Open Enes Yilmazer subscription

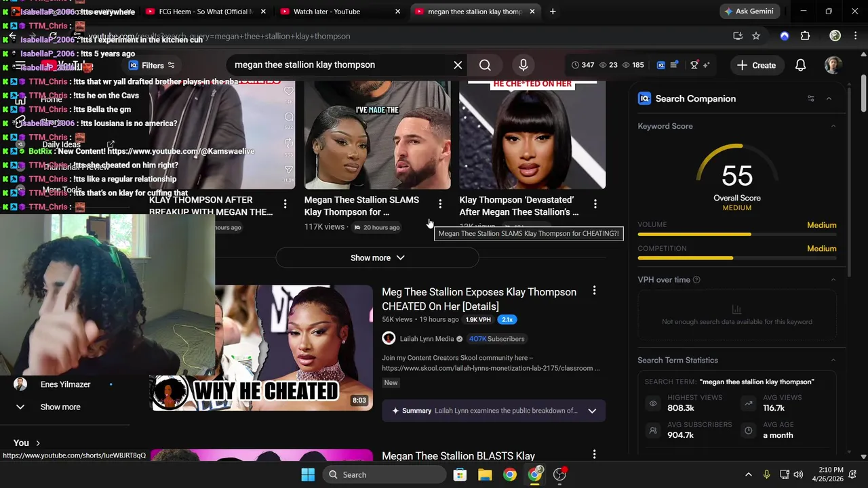(x=65, y=384)
